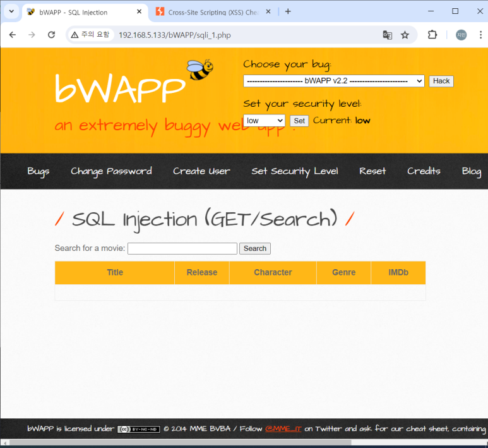This screenshot has height=448, width=488.
Task: Click Reset in the navigation bar
Action: (372, 171)
